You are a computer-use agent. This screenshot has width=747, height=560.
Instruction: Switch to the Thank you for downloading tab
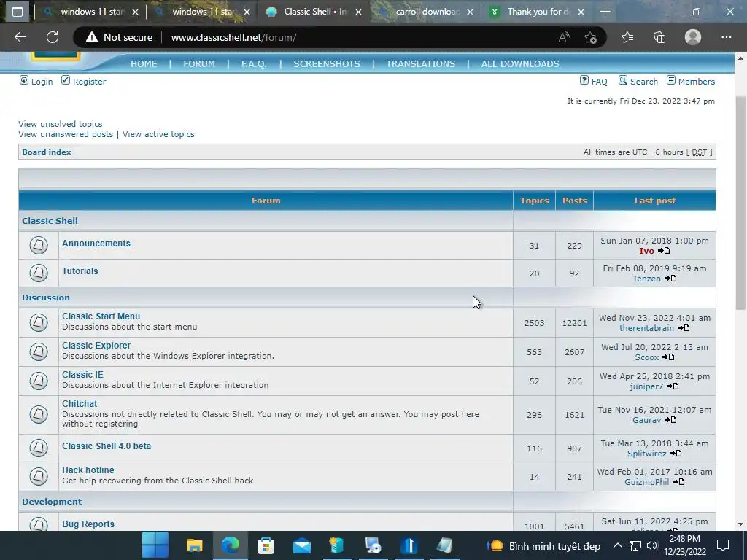coord(537,12)
